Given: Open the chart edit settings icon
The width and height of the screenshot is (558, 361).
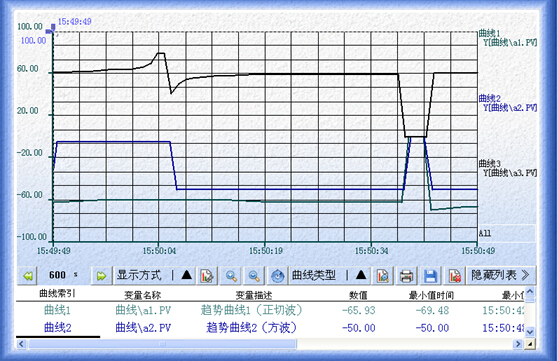Looking at the screenshot, I should point(207,276).
